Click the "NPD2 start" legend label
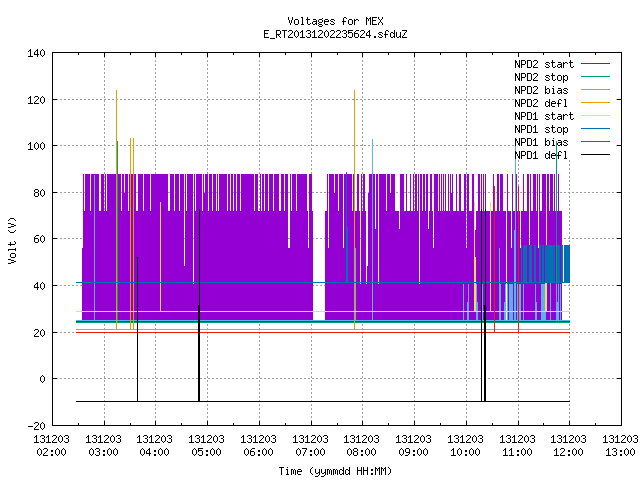The image size is (640, 480). tap(544, 64)
